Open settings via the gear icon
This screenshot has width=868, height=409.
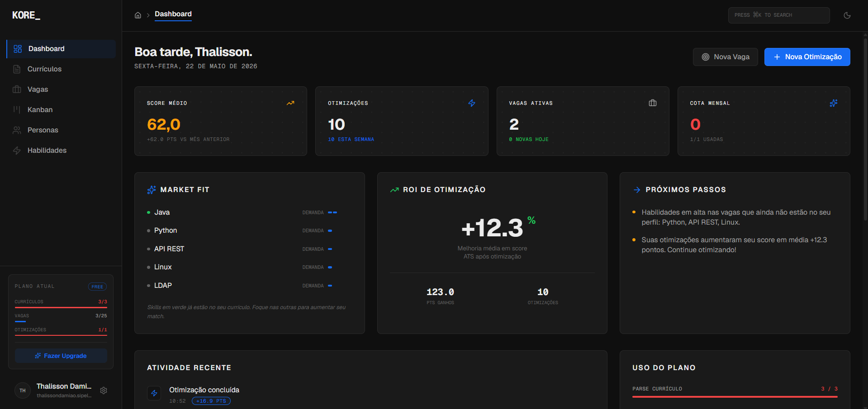point(104,390)
